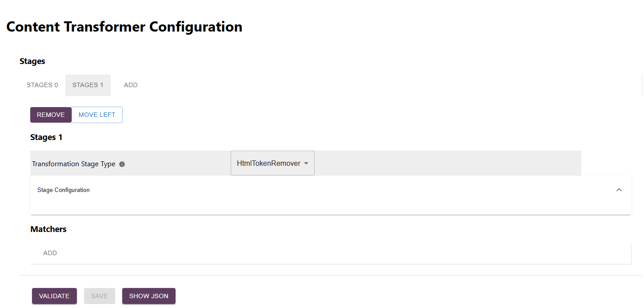Click the MOVE LEFT button
644x308 pixels.
pyautogui.click(x=97, y=115)
